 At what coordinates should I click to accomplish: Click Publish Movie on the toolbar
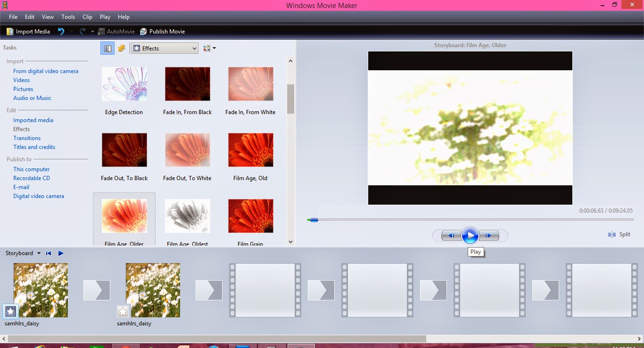pyautogui.click(x=163, y=31)
